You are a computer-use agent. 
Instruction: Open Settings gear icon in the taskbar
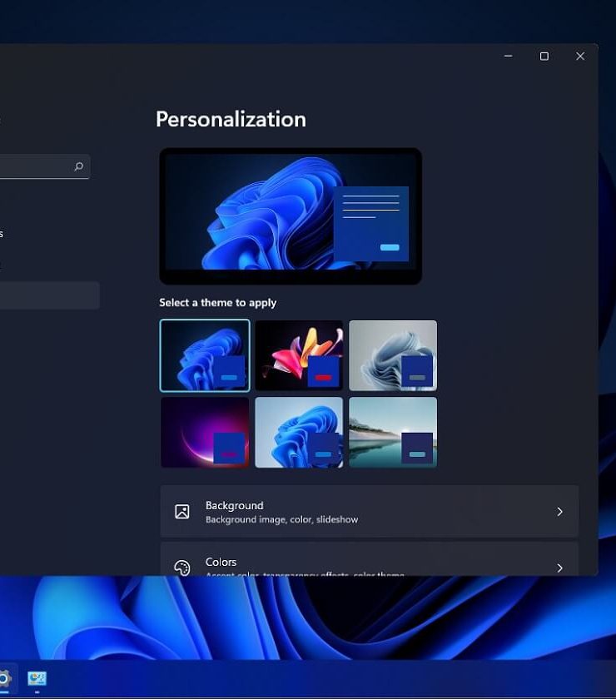point(4,678)
